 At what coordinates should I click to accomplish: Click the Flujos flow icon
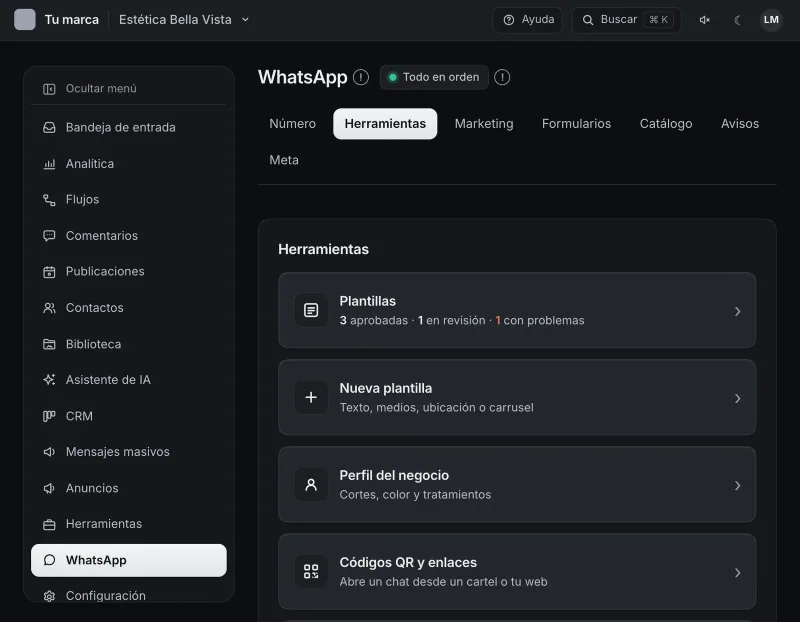tap(49, 200)
